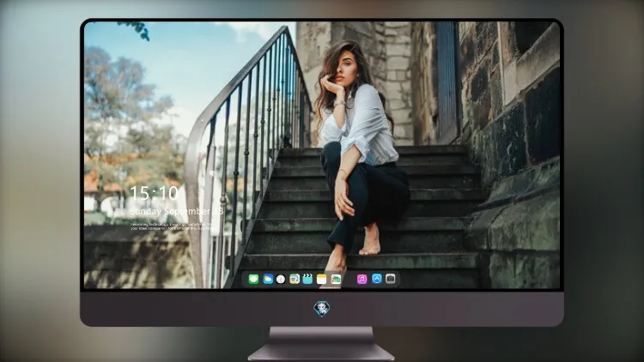Screen dimensions: 644x362
Task: Click the small quote text under the date
Action: pyautogui.click(x=172, y=226)
